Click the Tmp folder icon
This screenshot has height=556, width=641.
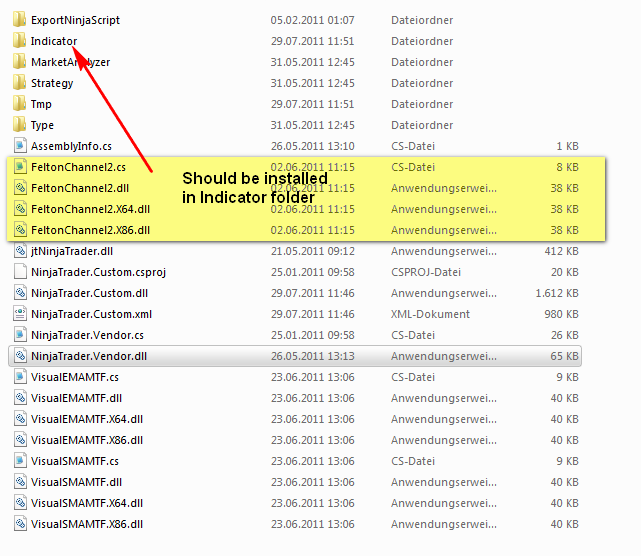(x=20, y=104)
